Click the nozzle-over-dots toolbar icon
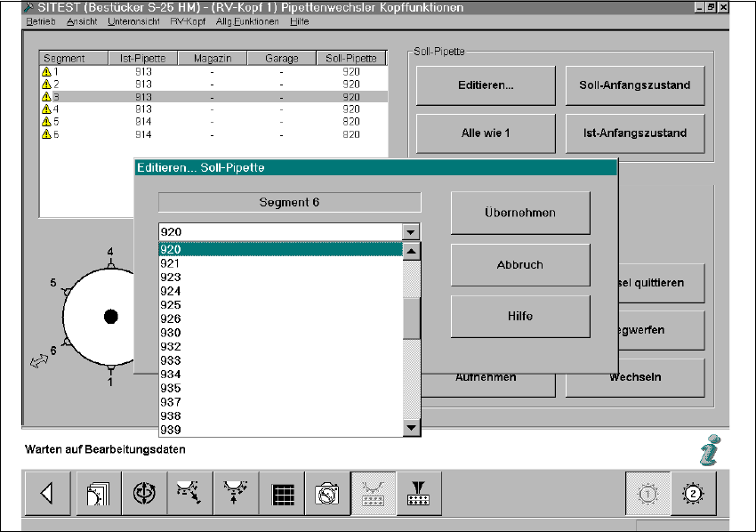756x532 pixels. [x=416, y=494]
